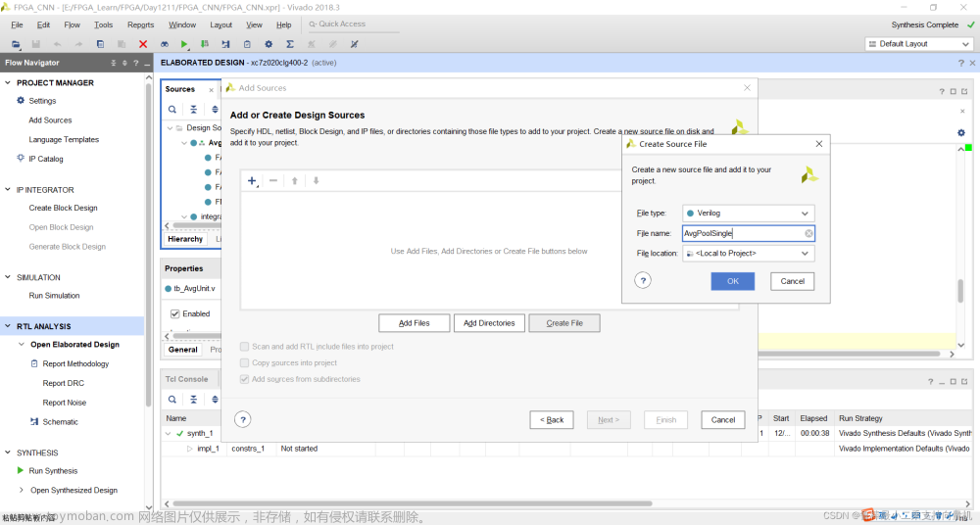Screen dimensions: 980x525
Task: Click Create Block Design item
Action: (63, 208)
